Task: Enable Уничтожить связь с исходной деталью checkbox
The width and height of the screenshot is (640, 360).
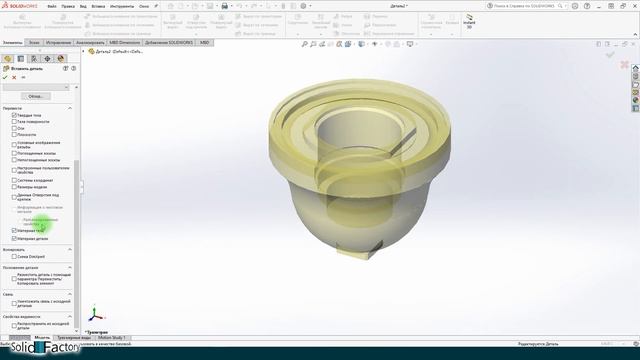Action: pos(14,303)
